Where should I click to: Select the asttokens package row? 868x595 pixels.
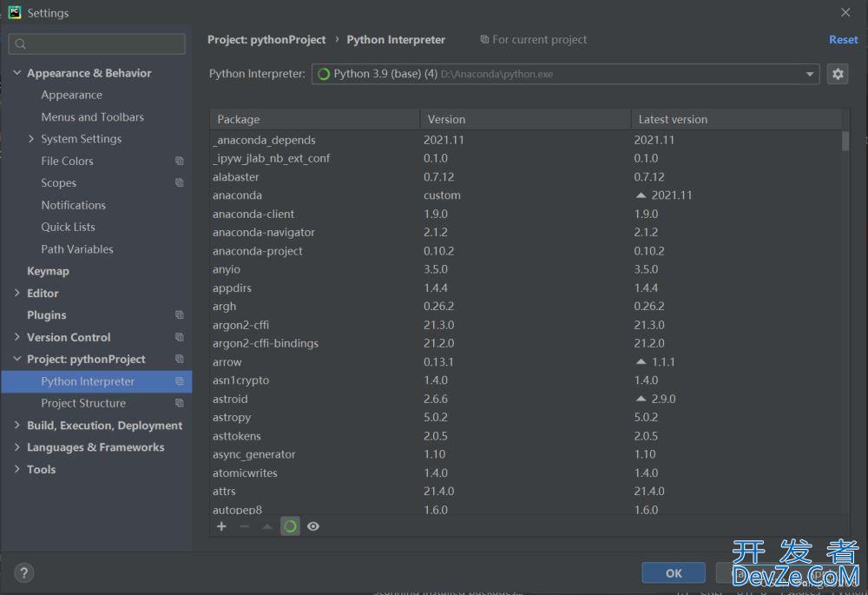click(x=525, y=436)
